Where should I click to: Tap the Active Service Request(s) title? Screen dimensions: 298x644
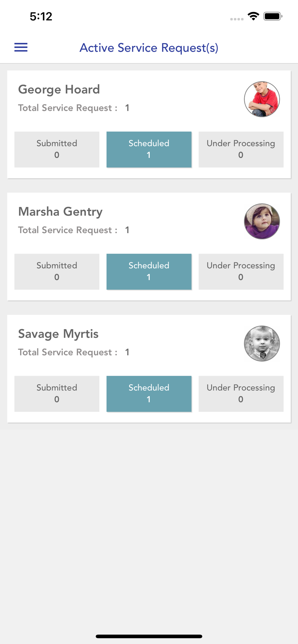point(149,48)
